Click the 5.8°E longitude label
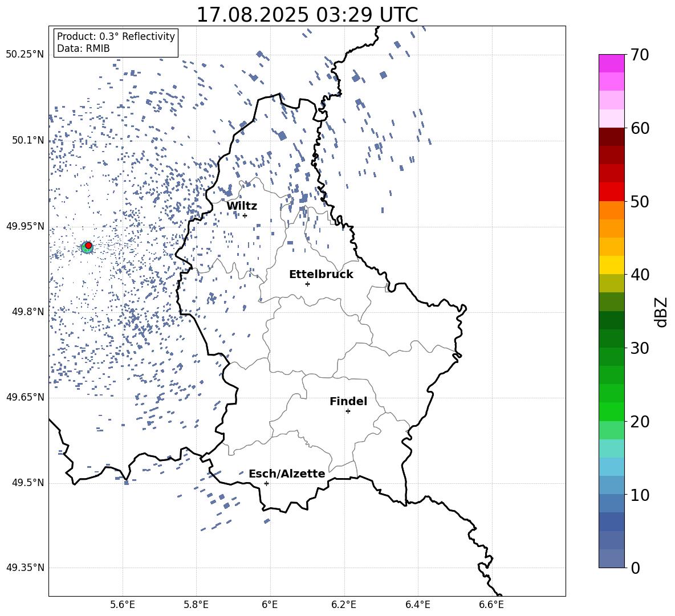This screenshot has width=675, height=616. tap(196, 605)
